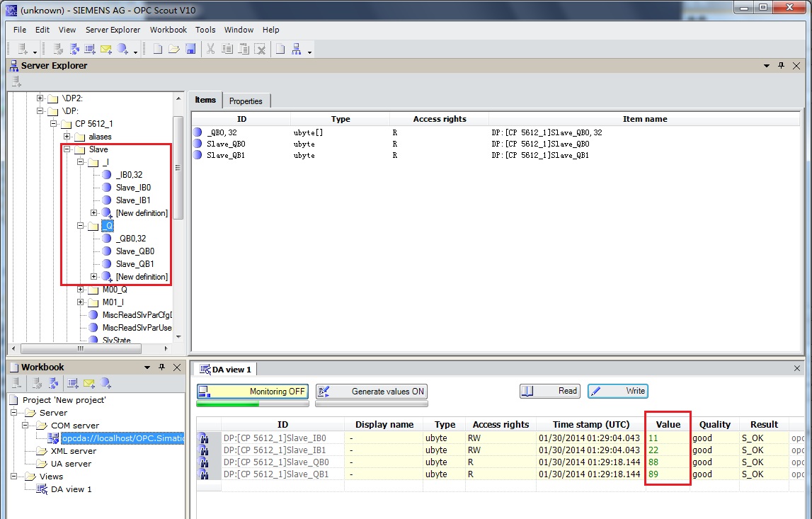Open the new mail/message toolbar icon
The width and height of the screenshot is (812, 519).
(x=105, y=48)
